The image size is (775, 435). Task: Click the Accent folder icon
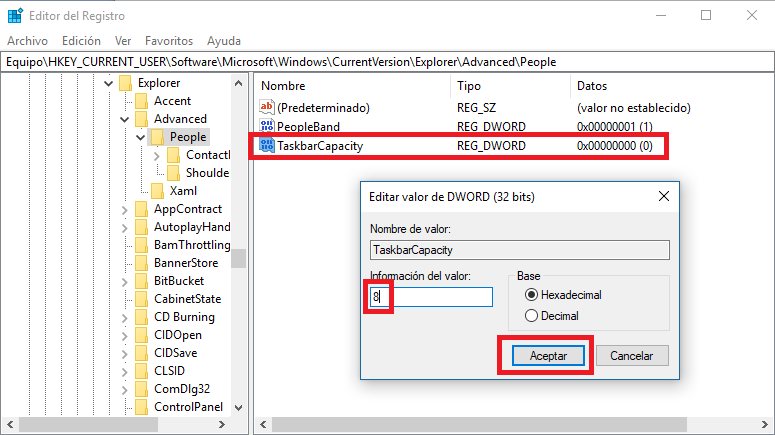click(x=141, y=101)
